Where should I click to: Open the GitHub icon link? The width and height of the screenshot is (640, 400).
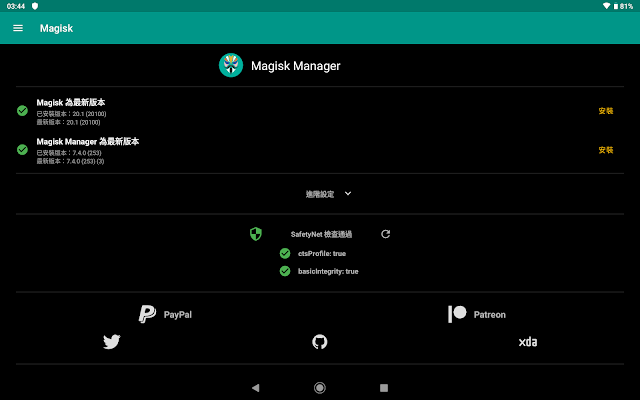click(320, 342)
